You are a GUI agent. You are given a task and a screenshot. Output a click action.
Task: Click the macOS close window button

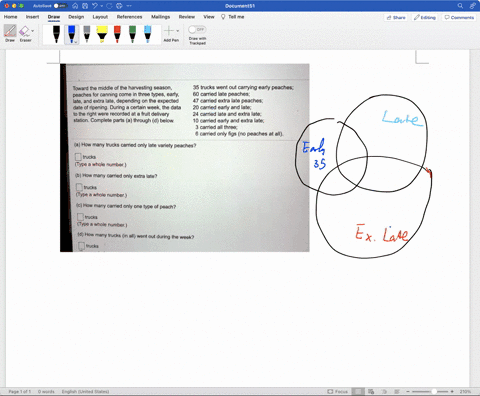(7, 6)
